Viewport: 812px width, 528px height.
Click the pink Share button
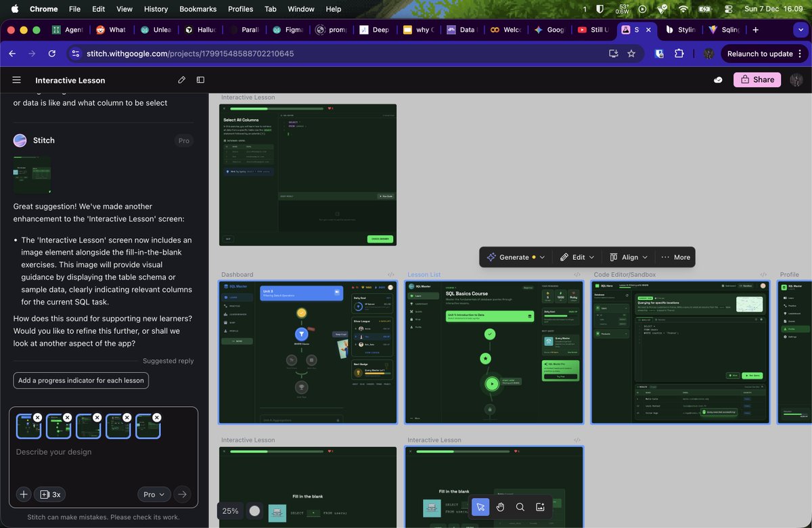coord(757,79)
